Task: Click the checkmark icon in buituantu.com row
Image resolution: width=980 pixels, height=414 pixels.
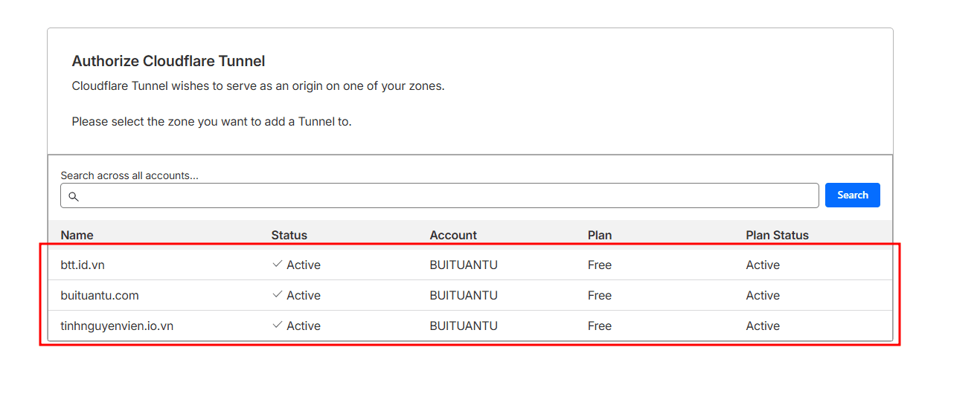Action: point(278,295)
